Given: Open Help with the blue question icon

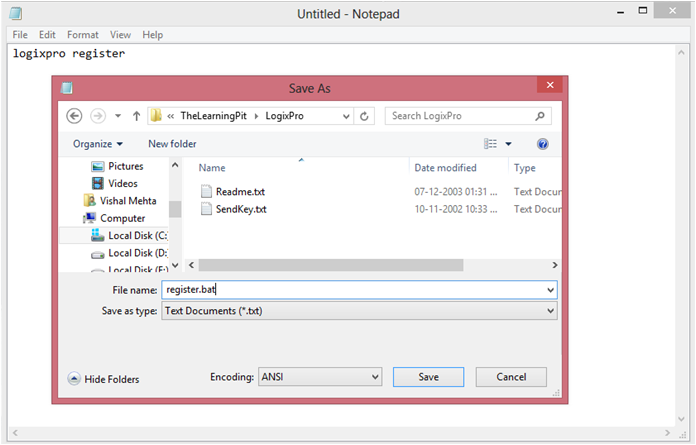Looking at the screenshot, I should tap(542, 144).
